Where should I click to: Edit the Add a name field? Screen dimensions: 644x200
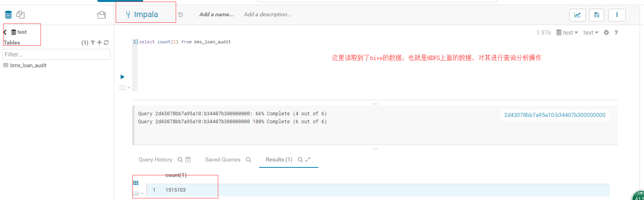[217, 14]
